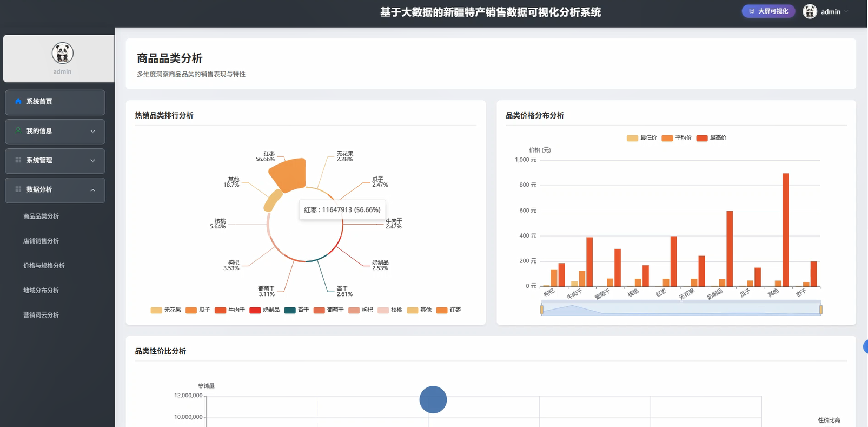This screenshot has height=427, width=868.
Task: Click the 品类价格分布分析 card title
Action: click(x=535, y=115)
